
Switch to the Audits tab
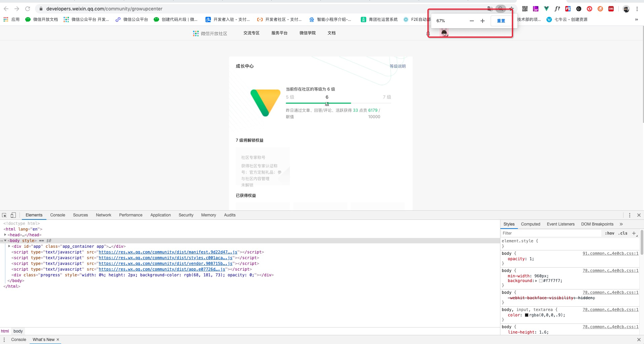tap(230, 215)
